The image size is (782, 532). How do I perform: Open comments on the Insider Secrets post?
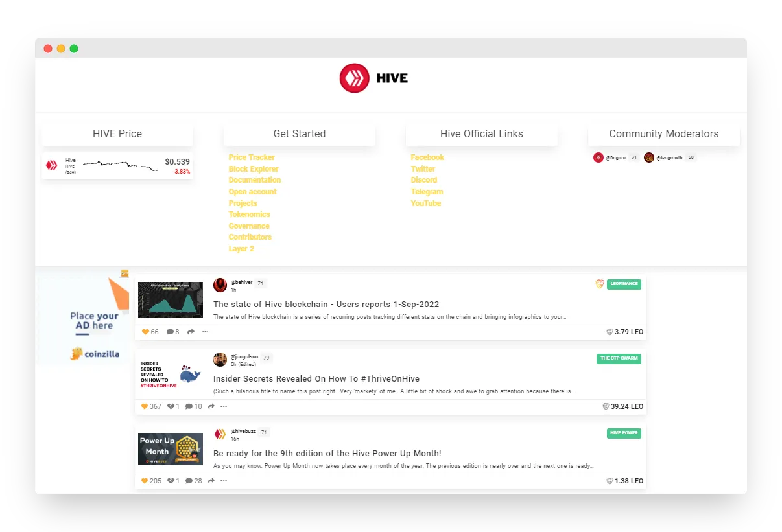189,406
